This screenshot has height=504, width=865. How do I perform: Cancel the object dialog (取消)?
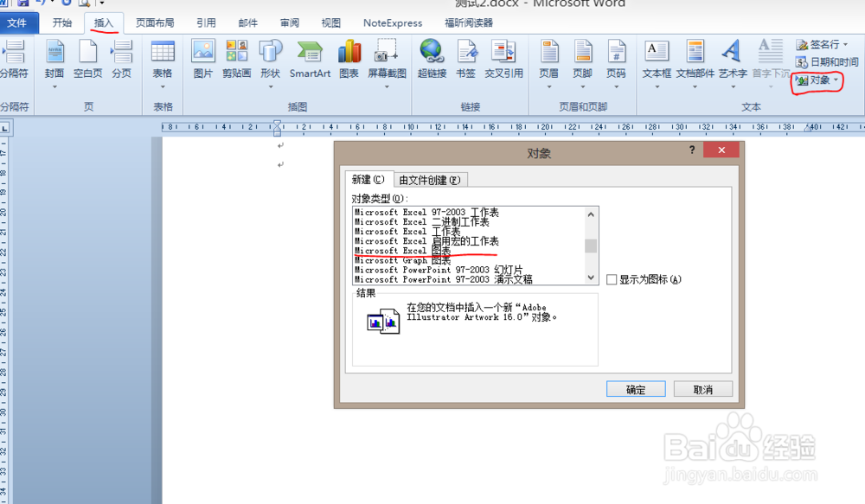point(702,389)
